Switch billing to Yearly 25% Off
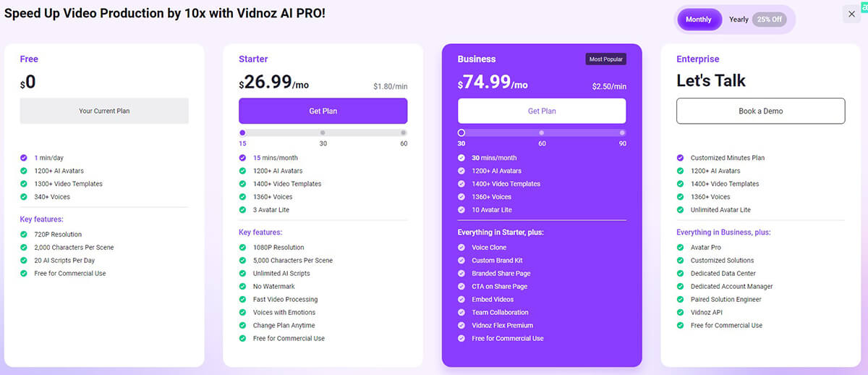 (x=756, y=20)
